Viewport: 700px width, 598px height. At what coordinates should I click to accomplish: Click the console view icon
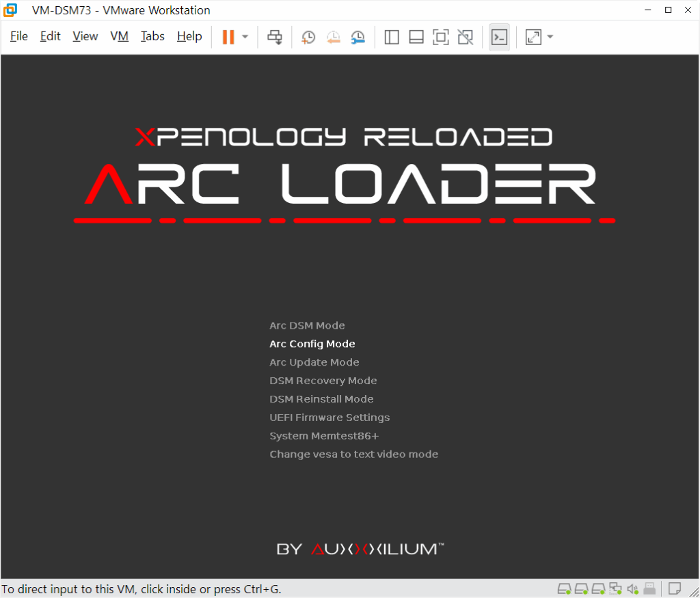tap(499, 37)
